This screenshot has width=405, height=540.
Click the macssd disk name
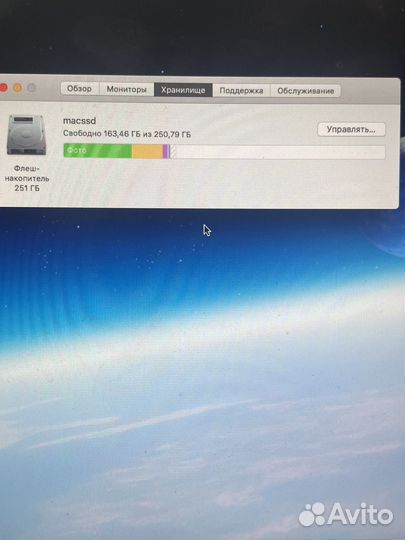[x=80, y=121]
